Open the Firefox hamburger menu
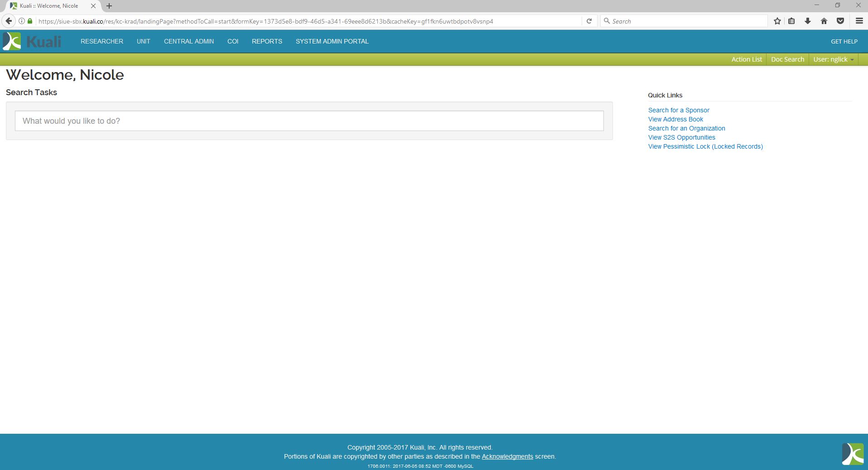 859,21
